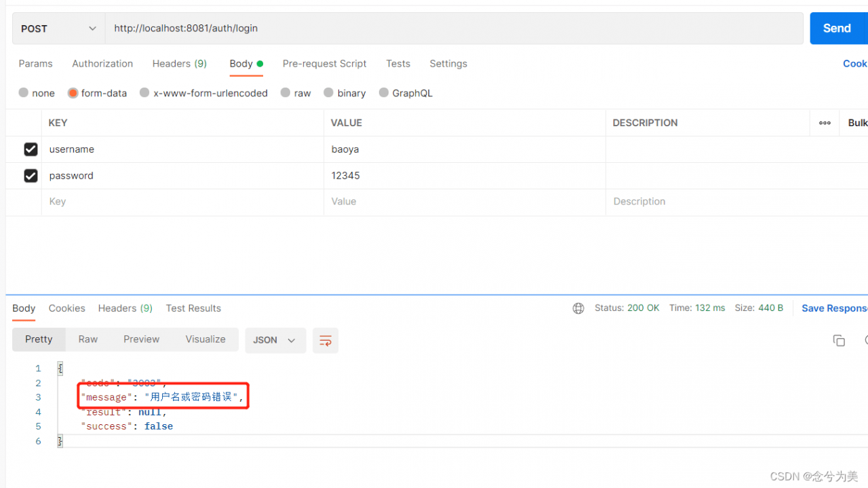Open the ellipsis menu above Description column
The height and width of the screenshot is (488, 868).
coord(825,123)
